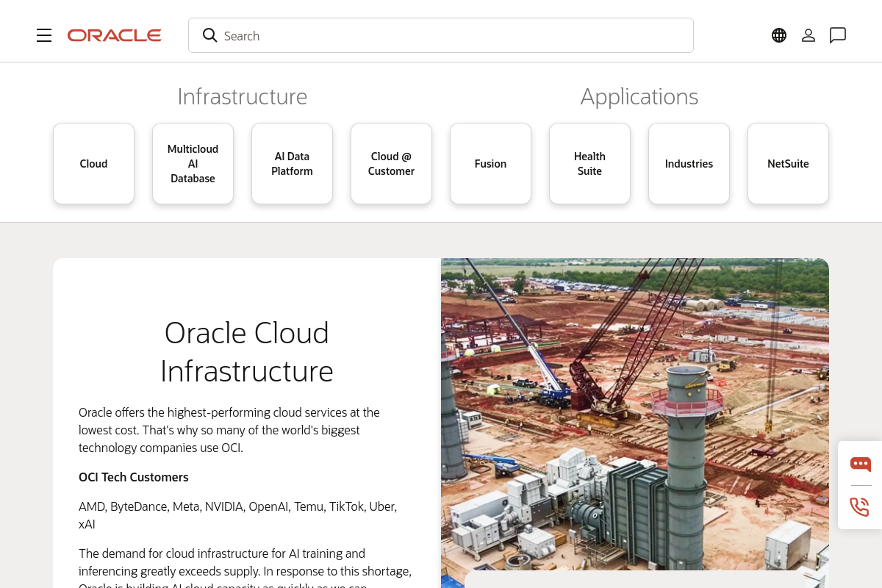882x588 pixels.
Task: Click the Oracle Cloud Infrastructure heading
Action: coord(247,352)
